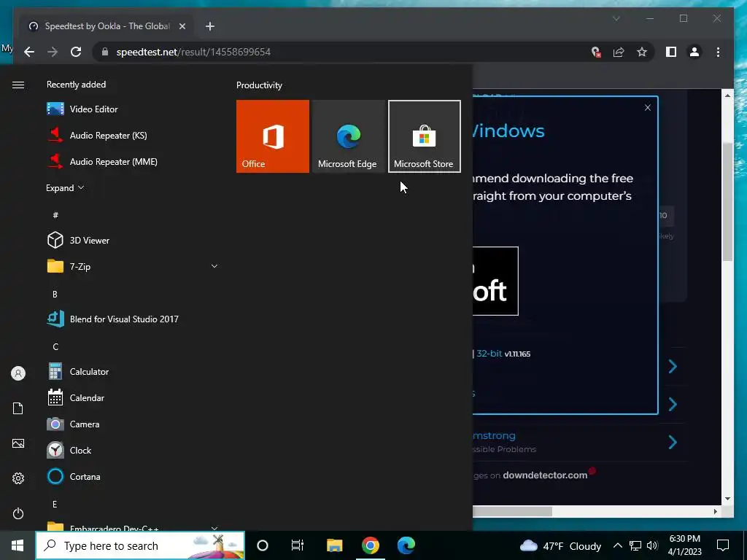Open Documents from Start sidebar

18,408
